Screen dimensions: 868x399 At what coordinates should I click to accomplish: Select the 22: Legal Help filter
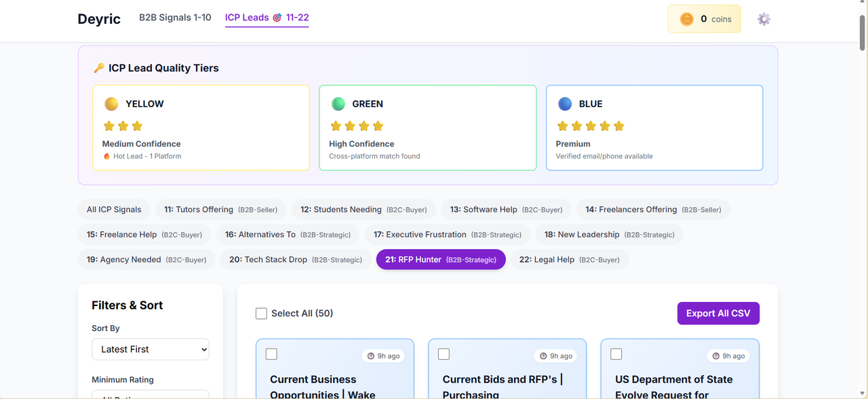tap(570, 260)
